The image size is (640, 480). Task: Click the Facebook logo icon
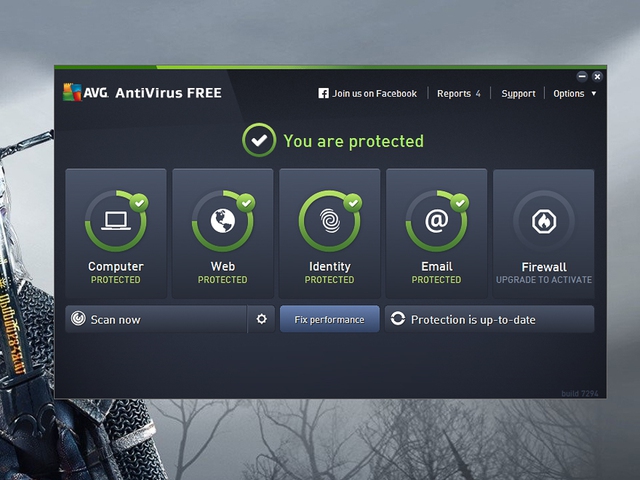323,93
